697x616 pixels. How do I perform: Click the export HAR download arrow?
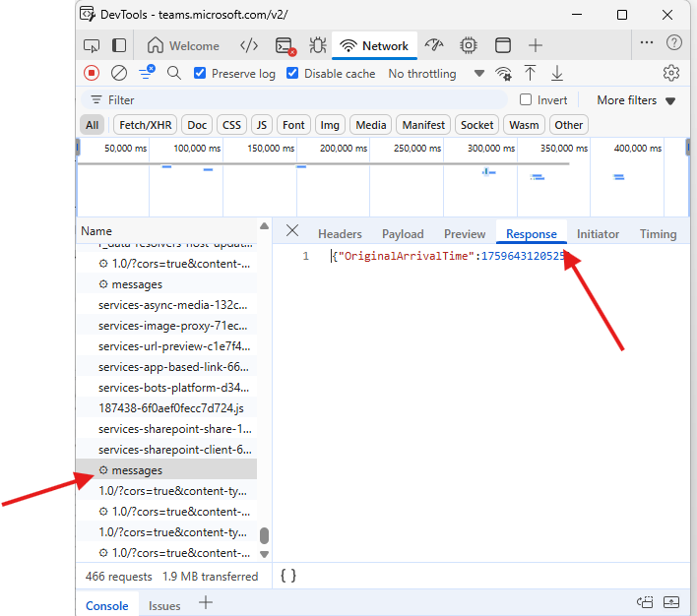tap(557, 73)
